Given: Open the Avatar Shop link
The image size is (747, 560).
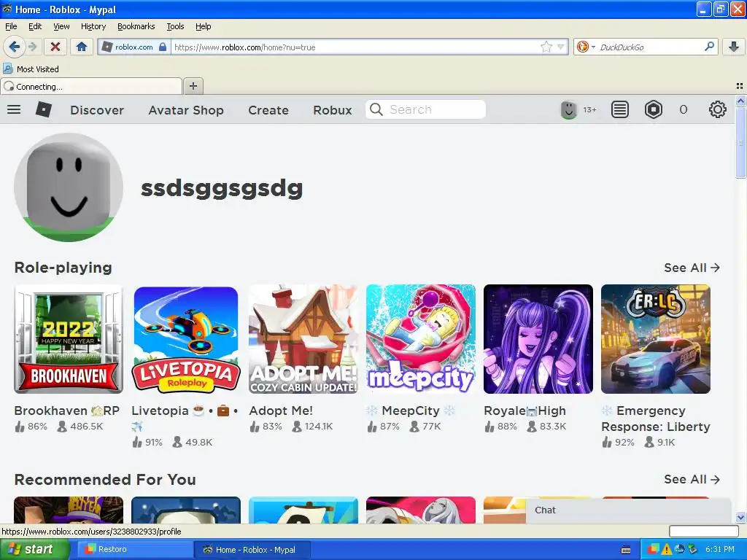Looking at the screenshot, I should (x=186, y=110).
